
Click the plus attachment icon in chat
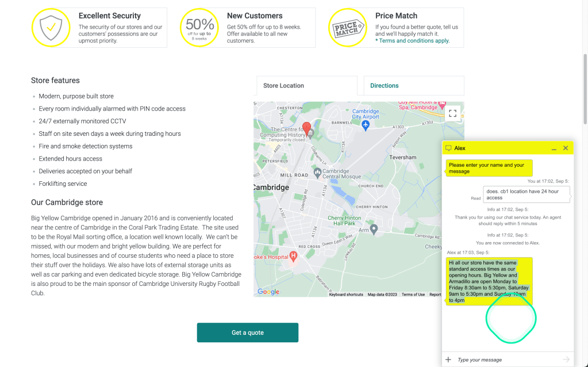click(x=448, y=360)
